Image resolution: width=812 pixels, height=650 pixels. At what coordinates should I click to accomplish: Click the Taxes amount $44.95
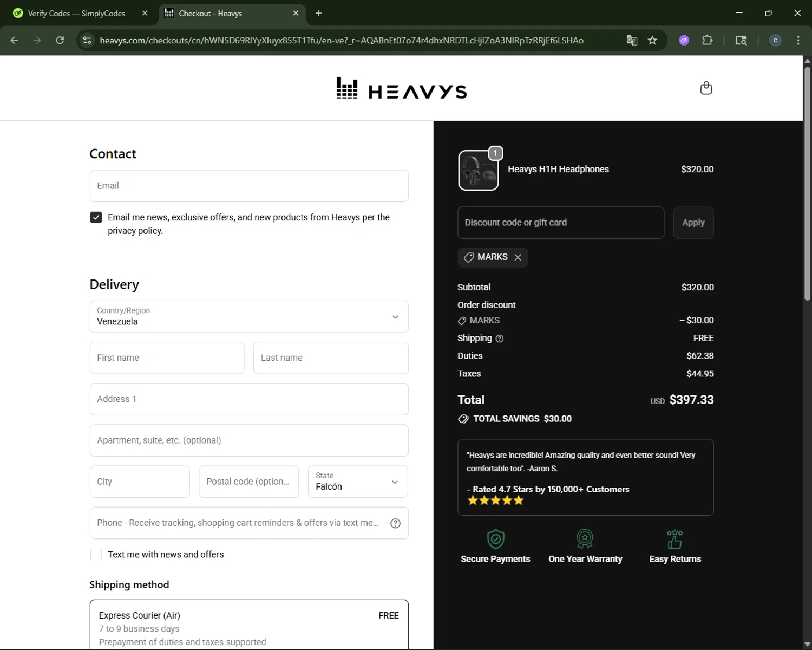[700, 374]
